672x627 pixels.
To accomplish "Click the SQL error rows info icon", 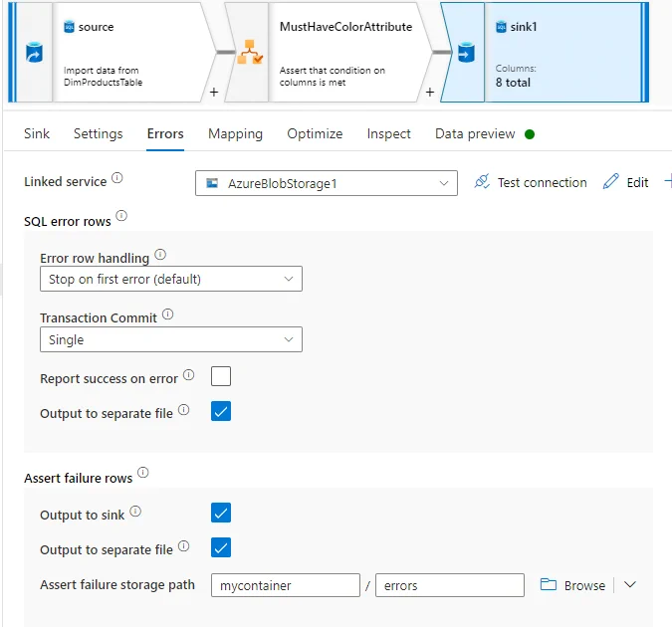I will [x=121, y=216].
